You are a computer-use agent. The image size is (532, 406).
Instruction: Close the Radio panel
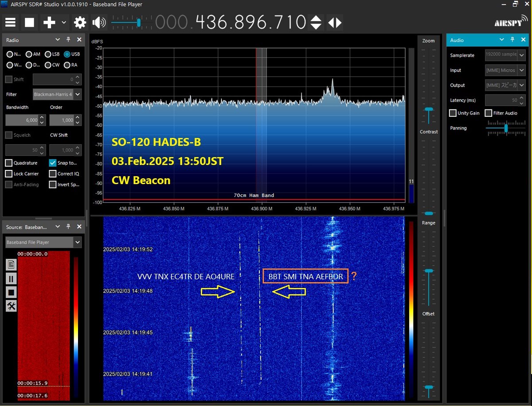pos(79,39)
